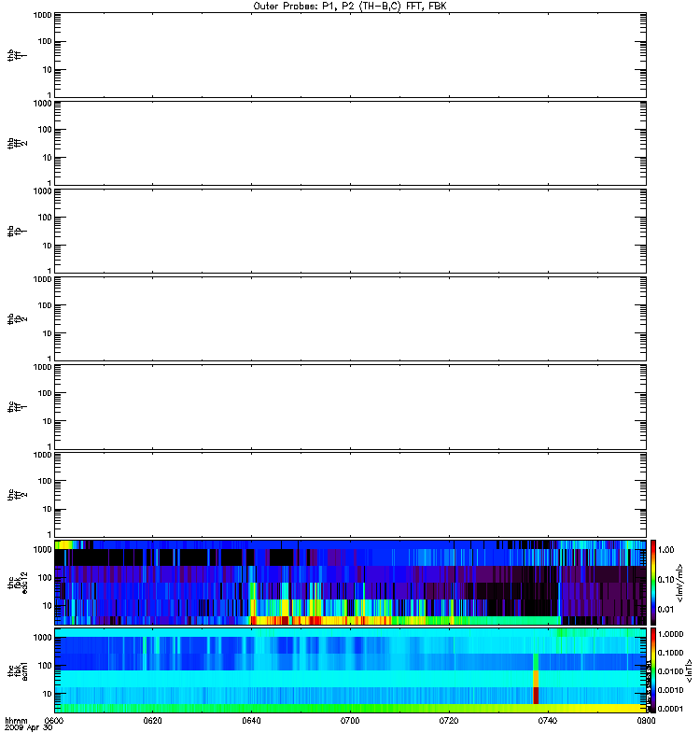
Task: Click the '100' tick of the thb fp 2 panel
Action: click(44, 305)
